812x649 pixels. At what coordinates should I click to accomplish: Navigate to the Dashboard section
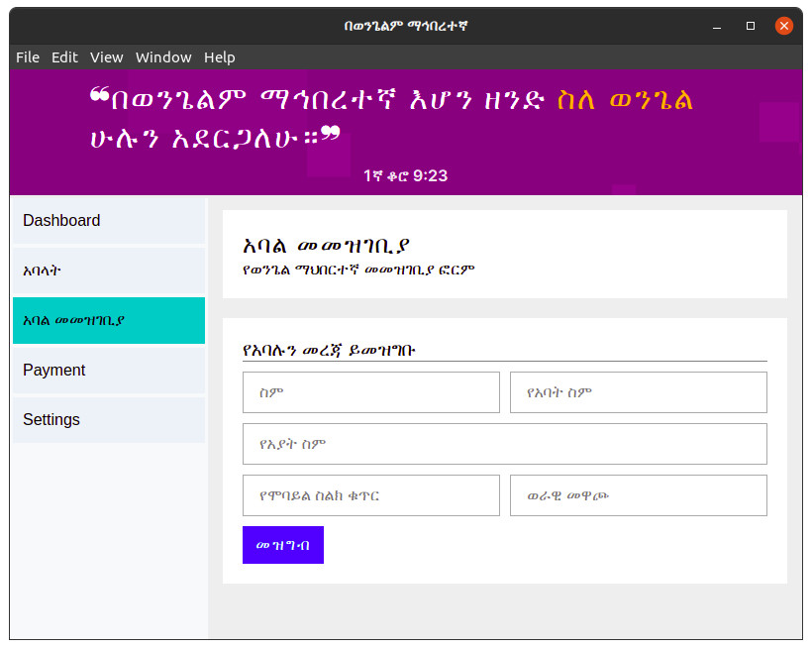(x=61, y=220)
